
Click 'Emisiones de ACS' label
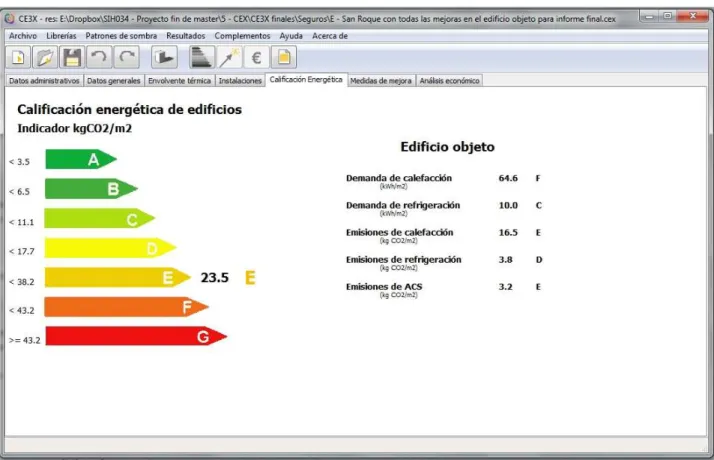point(384,287)
